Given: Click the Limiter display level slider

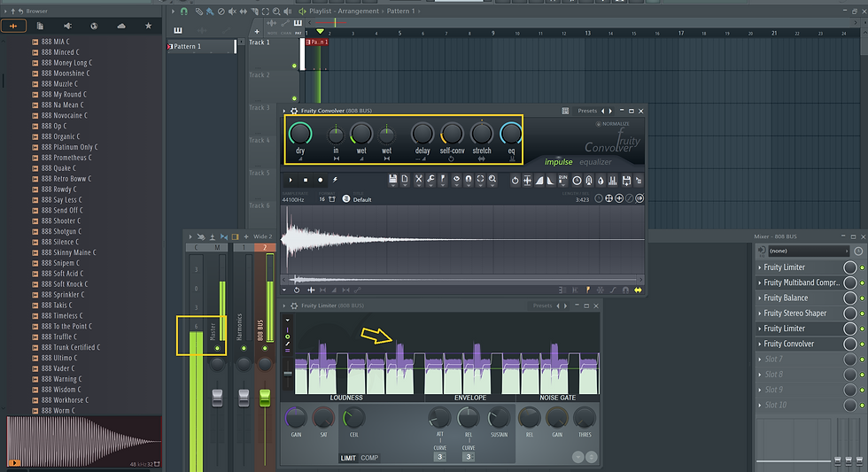Looking at the screenshot, I should pyautogui.click(x=288, y=374).
